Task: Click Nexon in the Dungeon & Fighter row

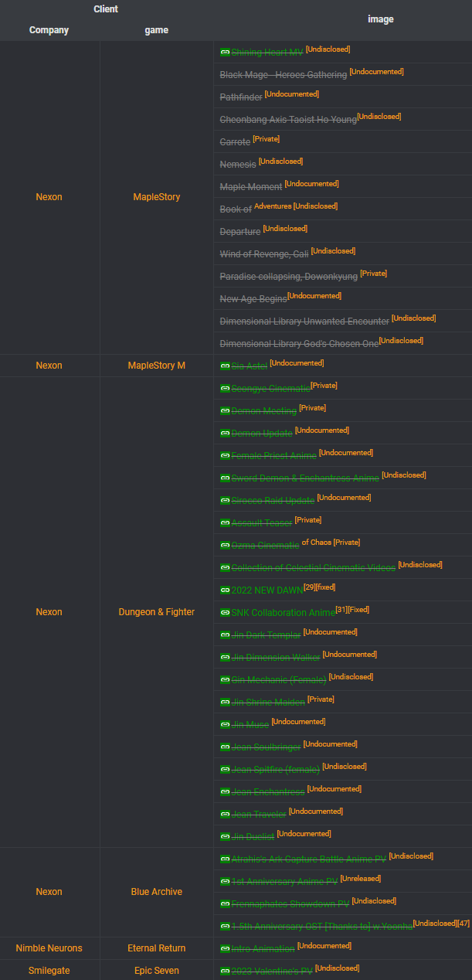Action: point(49,612)
